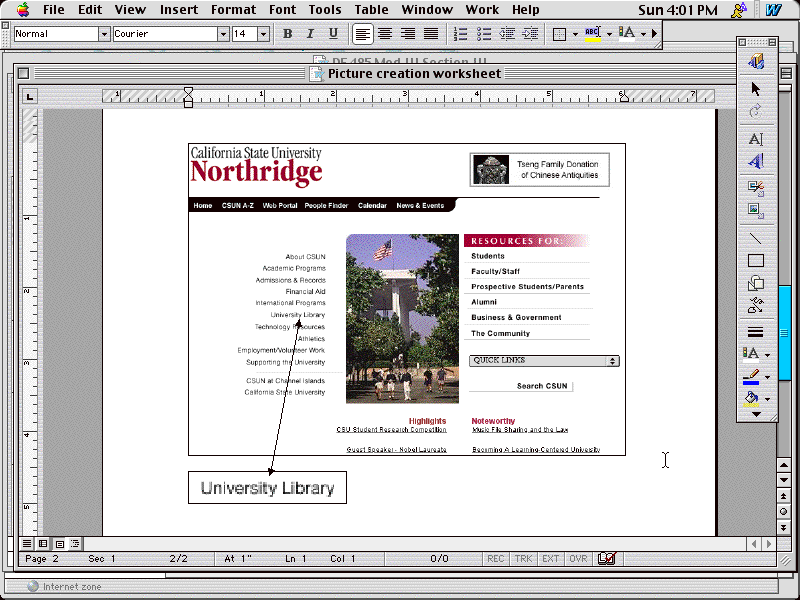Show more buttons on formatting toolbar
This screenshot has height=600, width=800.
tap(655, 34)
